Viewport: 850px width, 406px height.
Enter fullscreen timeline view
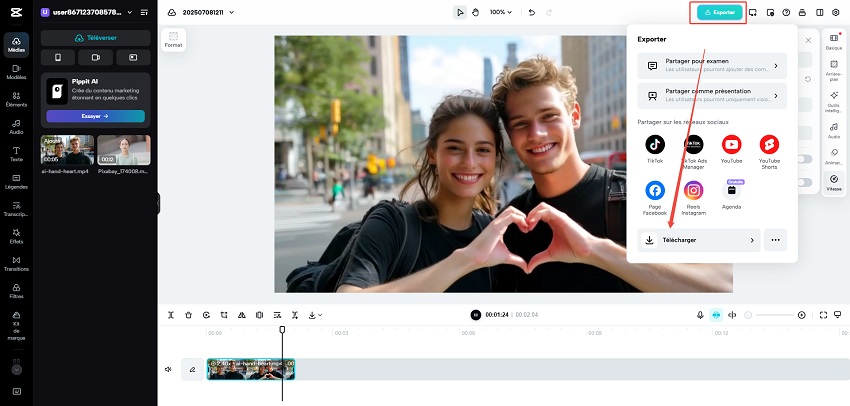click(823, 315)
